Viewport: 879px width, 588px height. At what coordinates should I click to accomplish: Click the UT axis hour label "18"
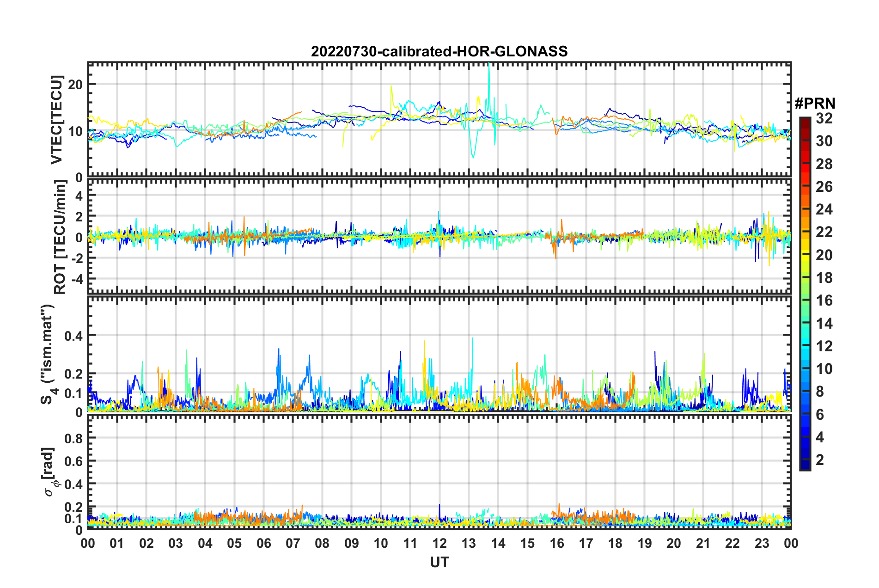click(615, 543)
